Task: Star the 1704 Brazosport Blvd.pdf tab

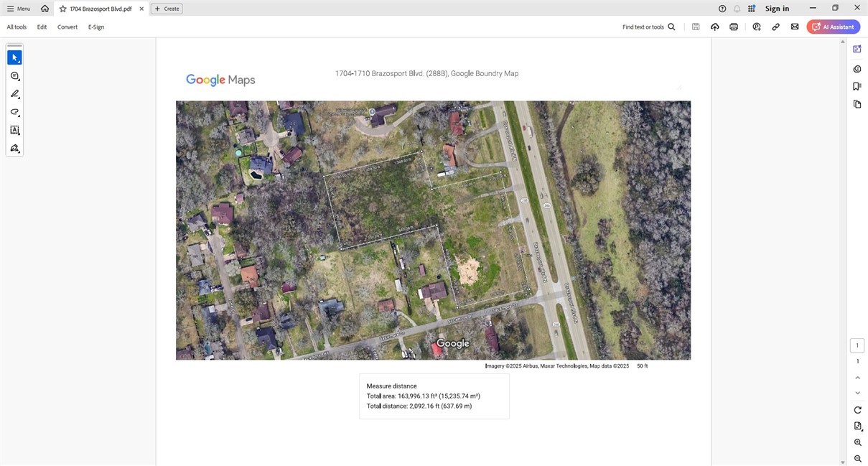Action: tap(62, 9)
